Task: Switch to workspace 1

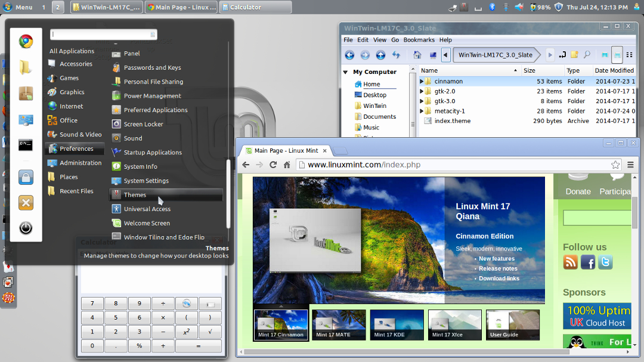Action: [x=44, y=7]
